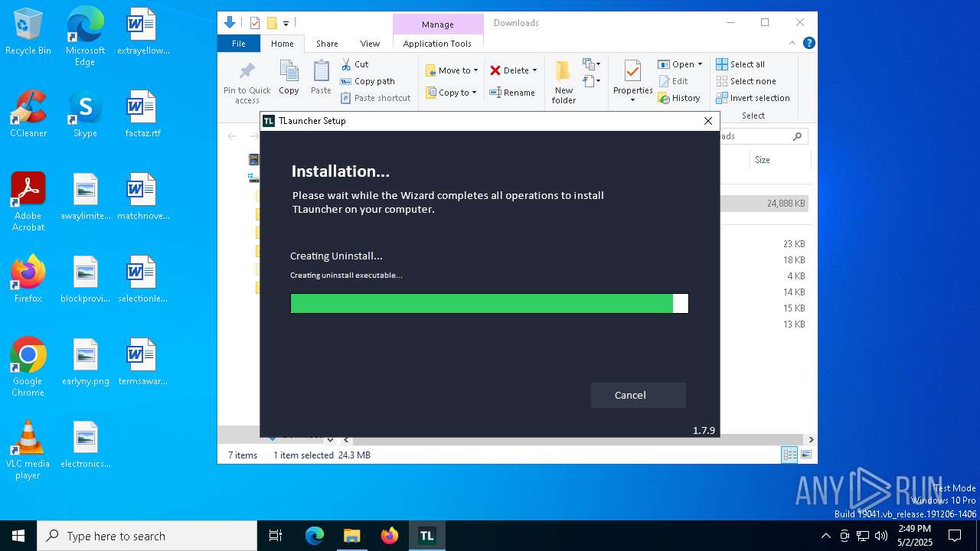Open the New item dropdown

pyautogui.click(x=592, y=64)
